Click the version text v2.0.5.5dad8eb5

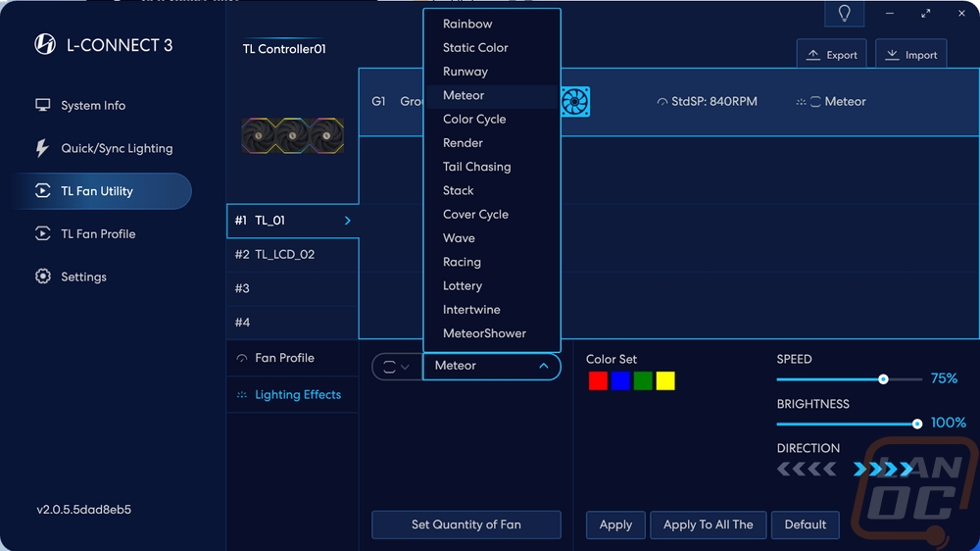point(83,510)
